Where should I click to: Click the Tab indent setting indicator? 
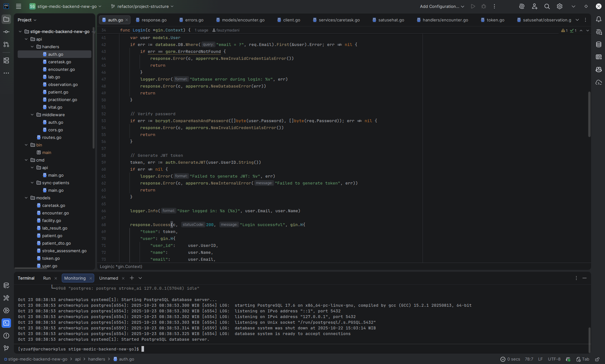coord(583,359)
